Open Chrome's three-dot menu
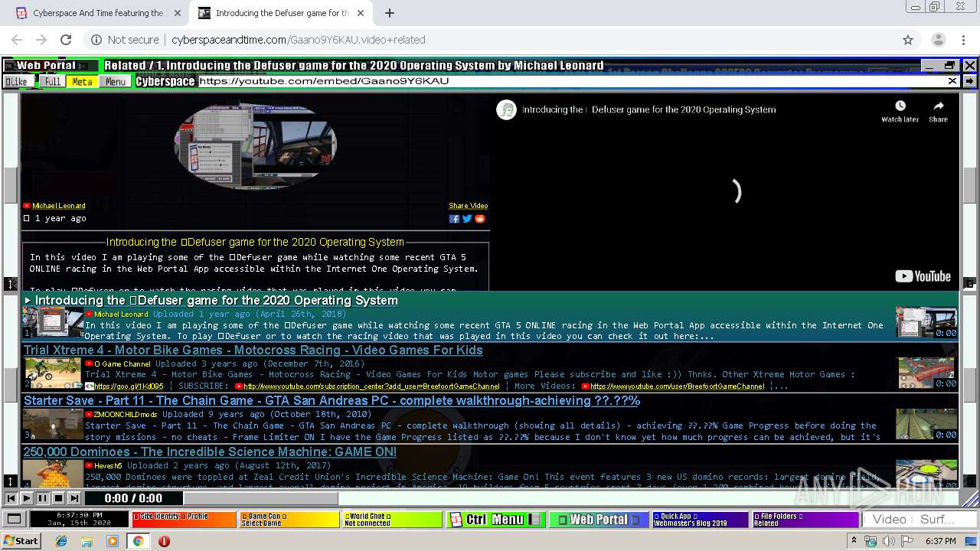980x551 pixels. click(962, 40)
